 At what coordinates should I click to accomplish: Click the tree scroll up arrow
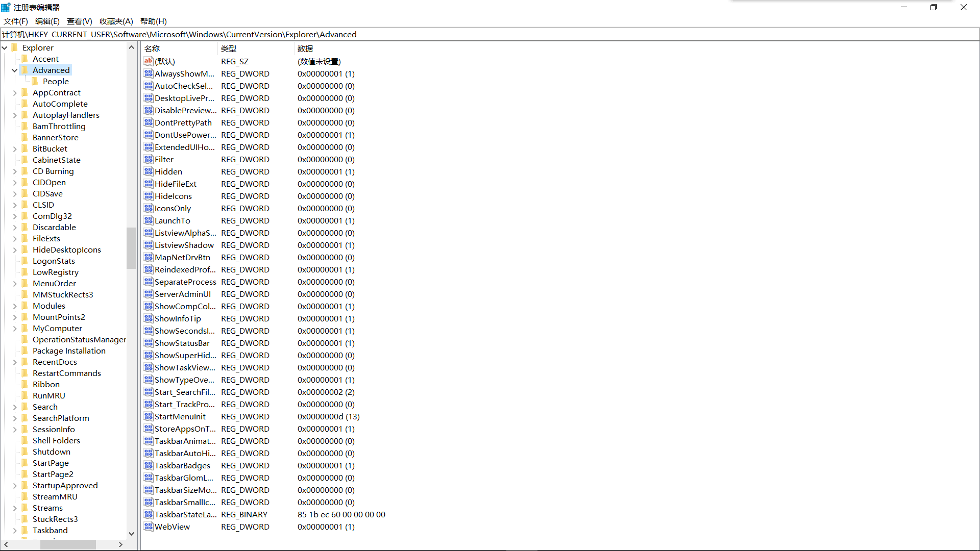coord(131,47)
